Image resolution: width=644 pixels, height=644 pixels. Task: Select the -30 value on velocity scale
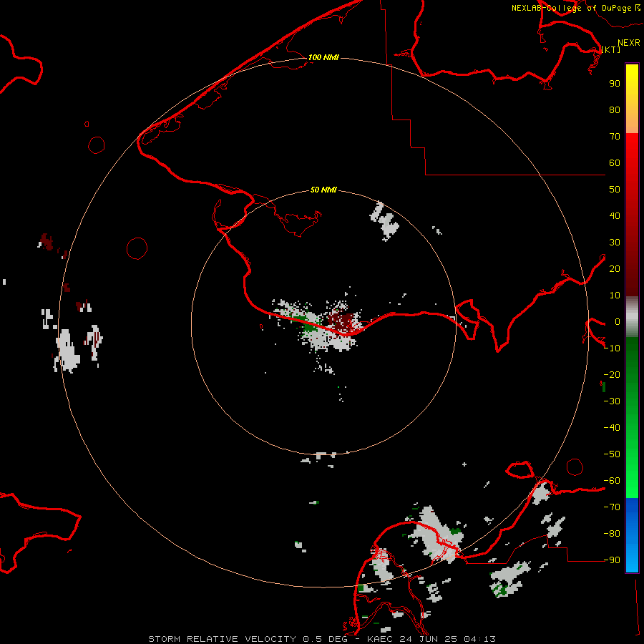612,401
